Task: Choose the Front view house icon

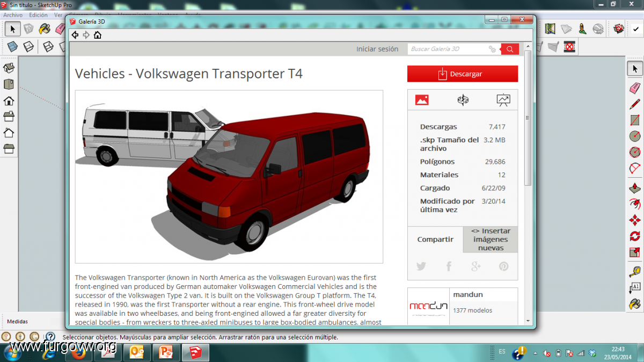Action: 9,100
